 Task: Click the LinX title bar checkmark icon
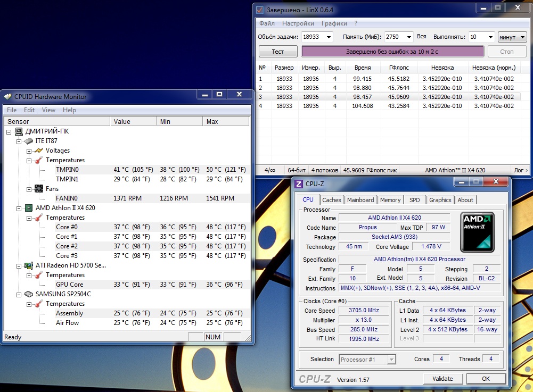pos(259,10)
